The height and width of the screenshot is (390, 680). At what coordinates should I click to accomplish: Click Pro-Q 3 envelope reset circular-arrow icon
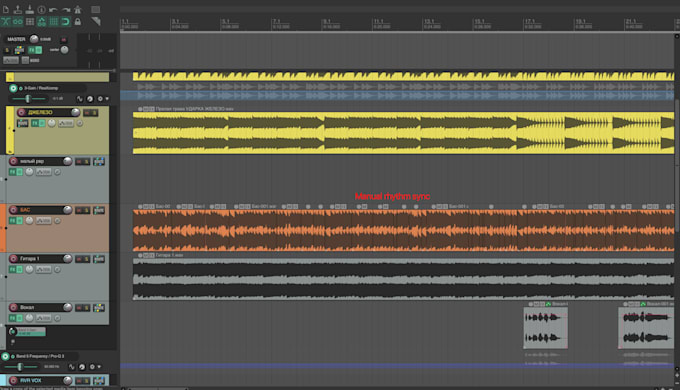[x=82, y=367]
